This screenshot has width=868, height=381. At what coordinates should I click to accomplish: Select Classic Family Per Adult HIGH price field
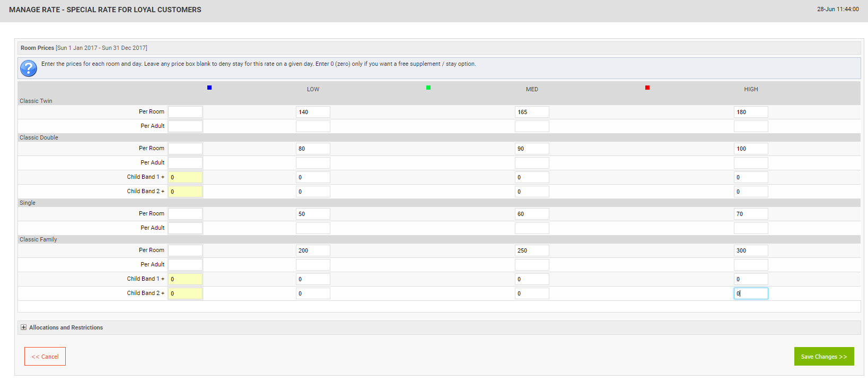(751, 265)
